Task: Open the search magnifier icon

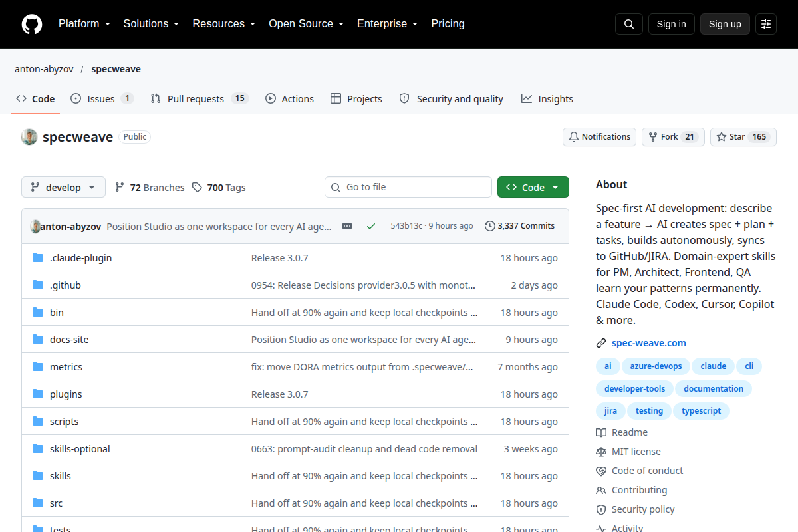Action: tap(629, 24)
